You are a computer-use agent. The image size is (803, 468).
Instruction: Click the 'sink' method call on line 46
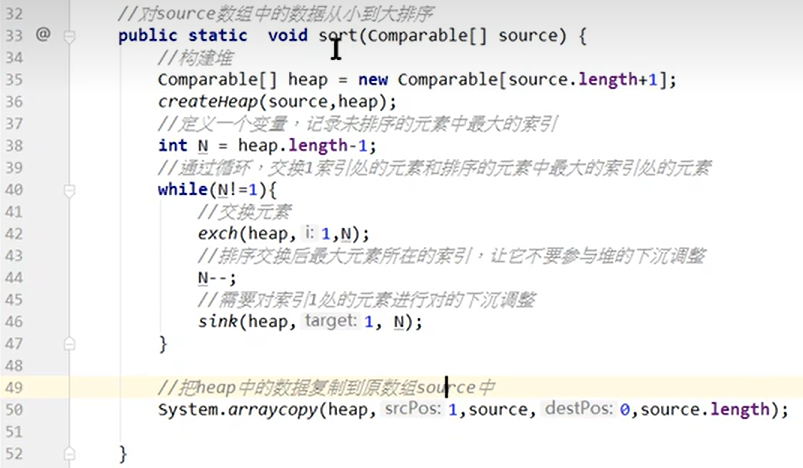(218, 322)
